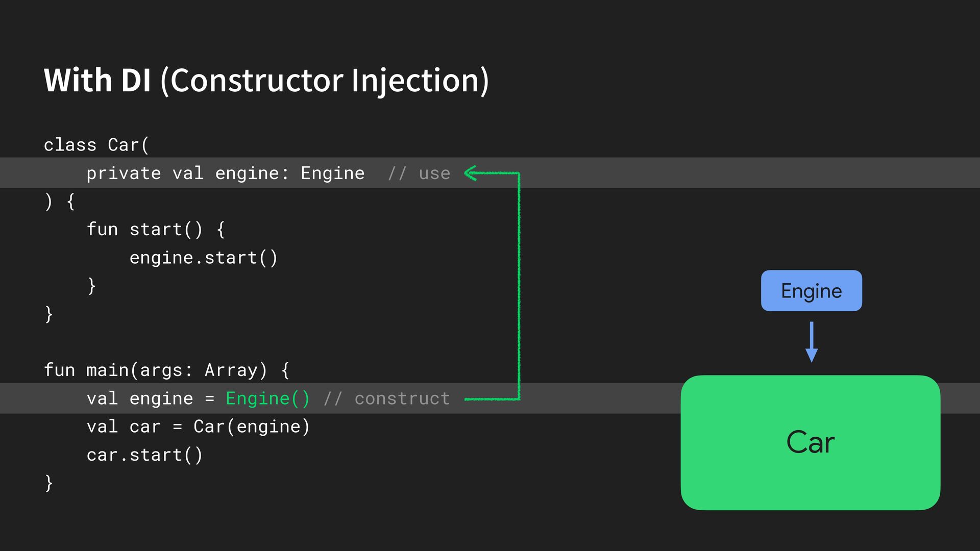Click the "car.start()" code line
980x551 pixels.
[x=144, y=455]
